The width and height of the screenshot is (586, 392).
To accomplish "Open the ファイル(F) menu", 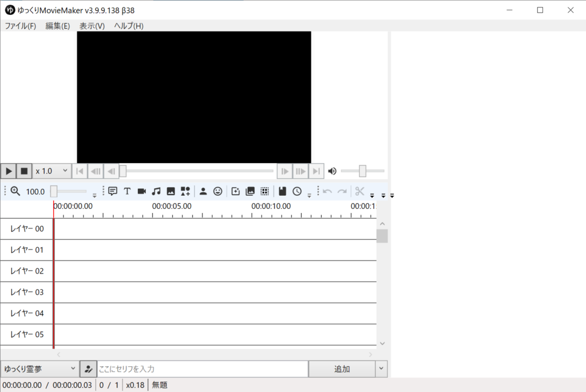I will (x=21, y=26).
